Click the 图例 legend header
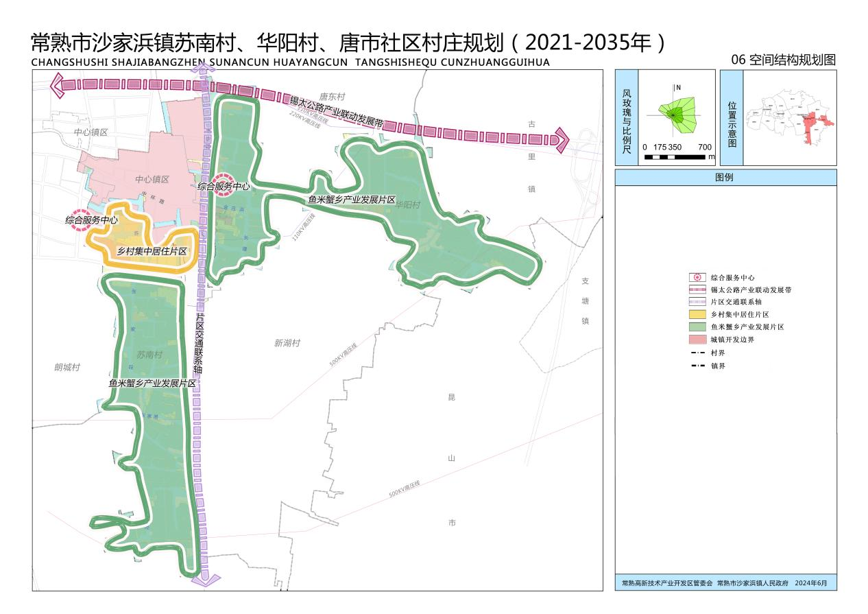 725,177
